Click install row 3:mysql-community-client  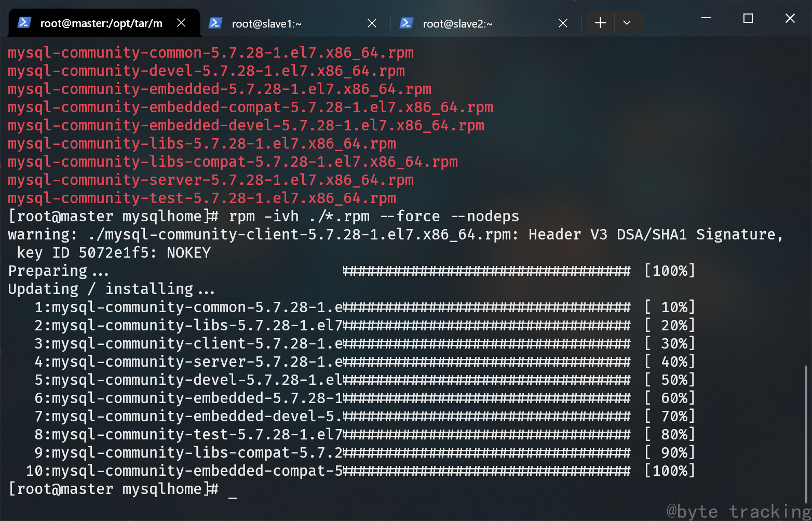(364, 344)
